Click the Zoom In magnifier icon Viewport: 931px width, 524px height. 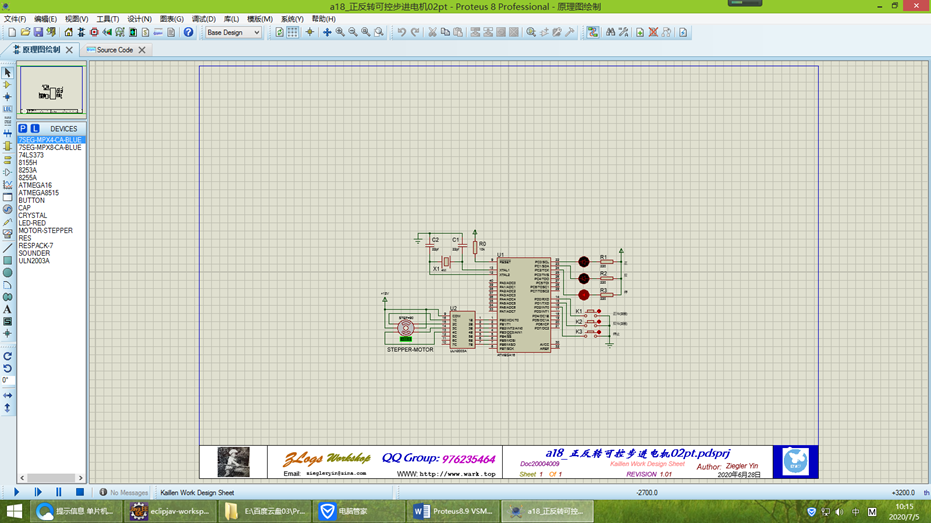click(x=340, y=32)
